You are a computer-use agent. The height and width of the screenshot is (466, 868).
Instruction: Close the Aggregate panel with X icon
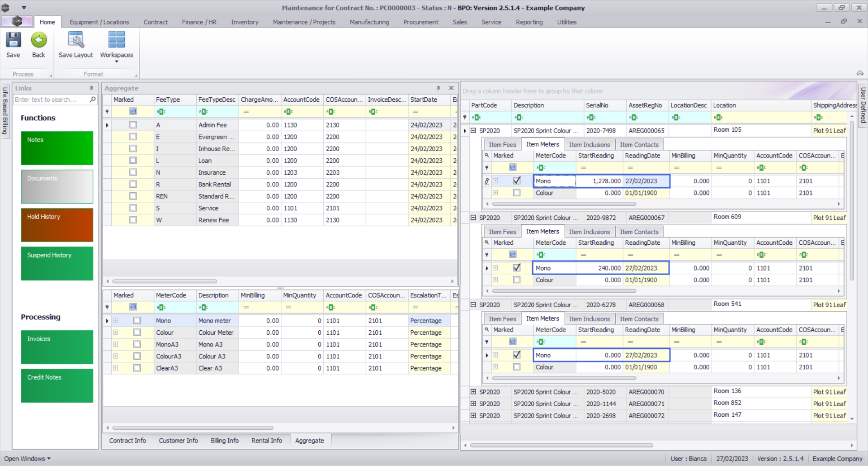[x=451, y=88]
